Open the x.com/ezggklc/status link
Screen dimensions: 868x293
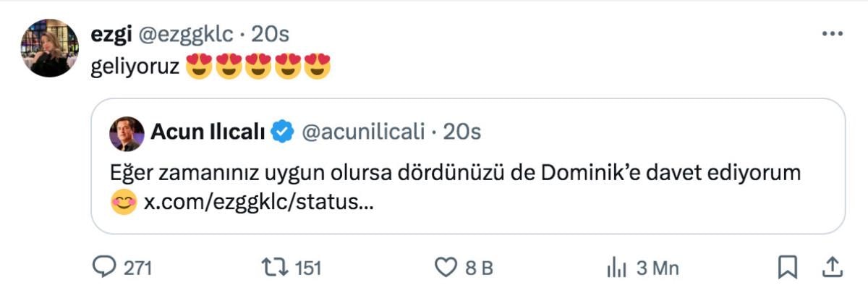(259, 203)
